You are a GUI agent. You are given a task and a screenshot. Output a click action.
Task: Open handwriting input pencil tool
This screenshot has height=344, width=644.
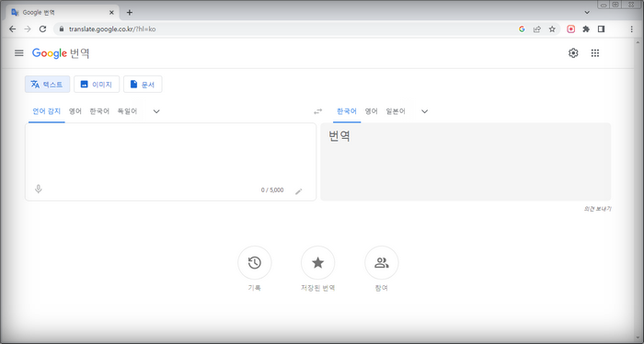coord(299,191)
